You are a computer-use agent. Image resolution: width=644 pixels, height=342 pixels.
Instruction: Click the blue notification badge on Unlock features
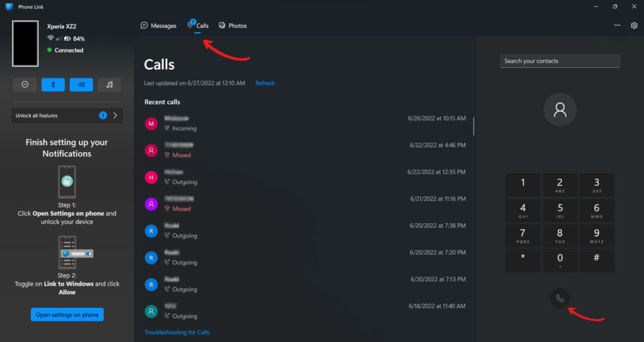tap(103, 116)
